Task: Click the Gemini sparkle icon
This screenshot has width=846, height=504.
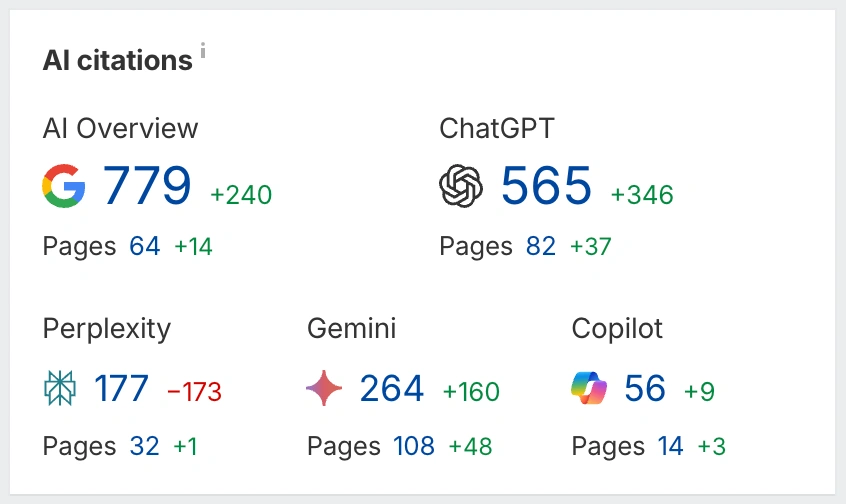Action: [x=324, y=388]
